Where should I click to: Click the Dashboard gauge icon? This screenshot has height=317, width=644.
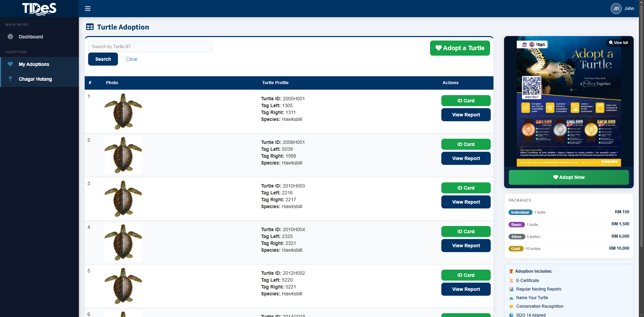click(x=10, y=37)
